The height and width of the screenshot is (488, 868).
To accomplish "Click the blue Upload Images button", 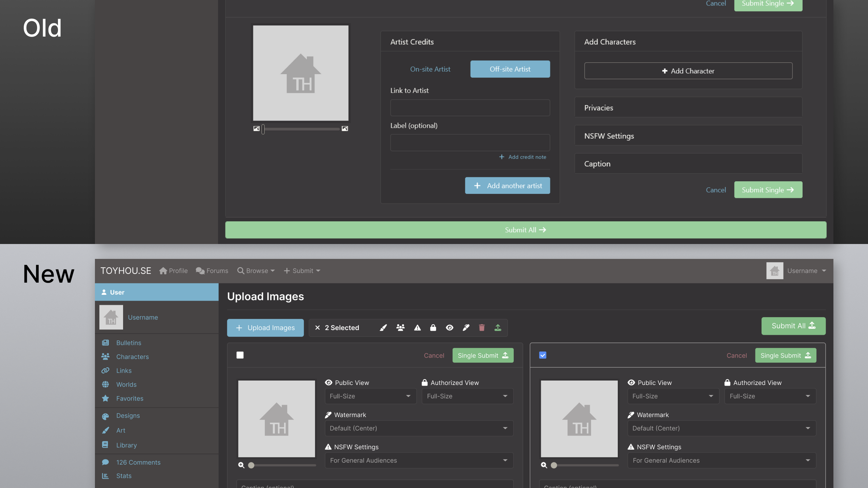I will coord(265,328).
